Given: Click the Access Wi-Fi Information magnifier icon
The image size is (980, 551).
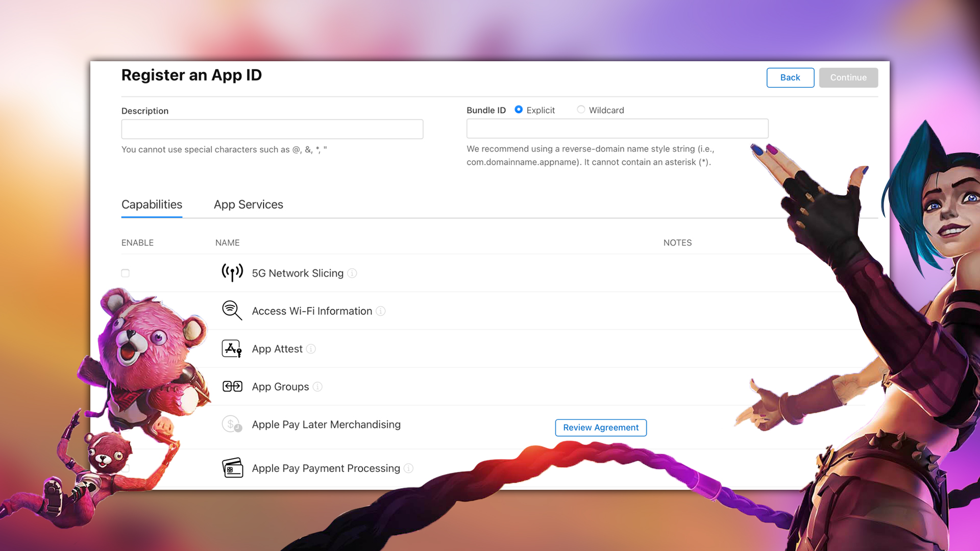Looking at the screenshot, I should (232, 310).
